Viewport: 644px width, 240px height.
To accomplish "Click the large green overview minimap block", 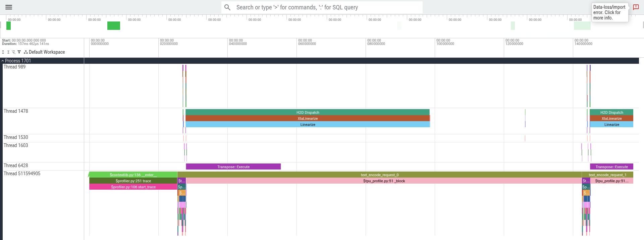I will (x=114, y=26).
